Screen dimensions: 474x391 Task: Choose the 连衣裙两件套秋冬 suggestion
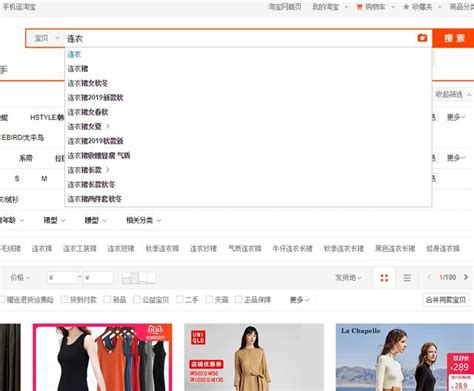coord(95,199)
